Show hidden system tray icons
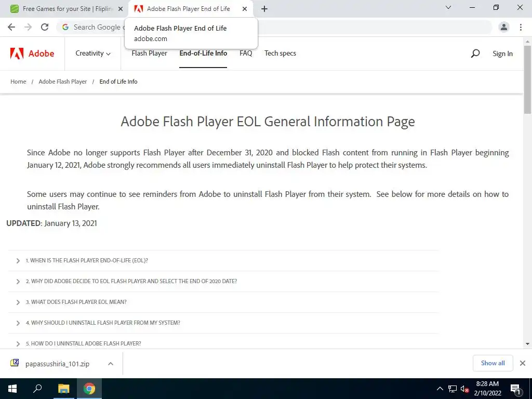The height and width of the screenshot is (399, 532). tap(440, 389)
